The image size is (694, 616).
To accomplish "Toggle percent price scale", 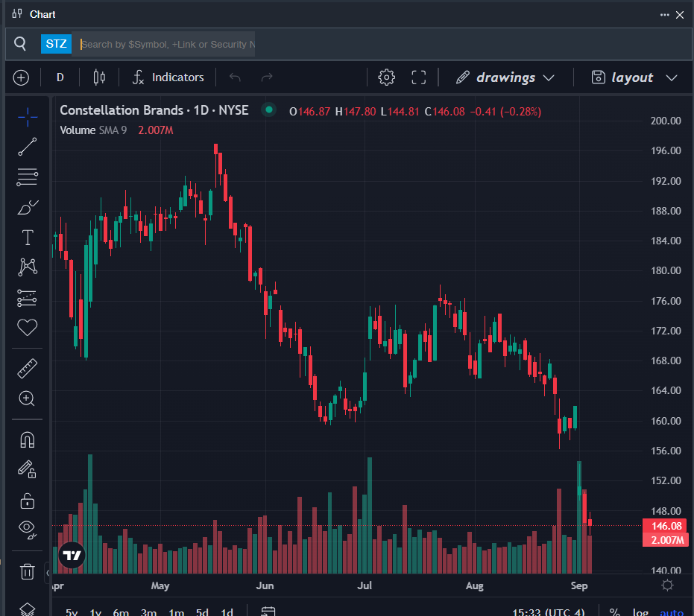I will (x=615, y=612).
